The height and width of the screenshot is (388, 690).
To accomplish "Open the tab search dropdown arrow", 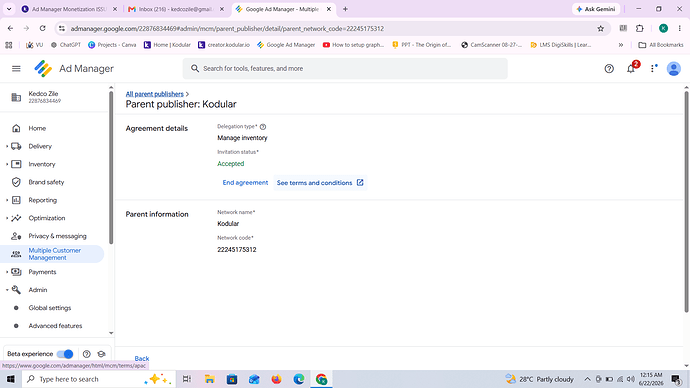I will tap(9, 9).
